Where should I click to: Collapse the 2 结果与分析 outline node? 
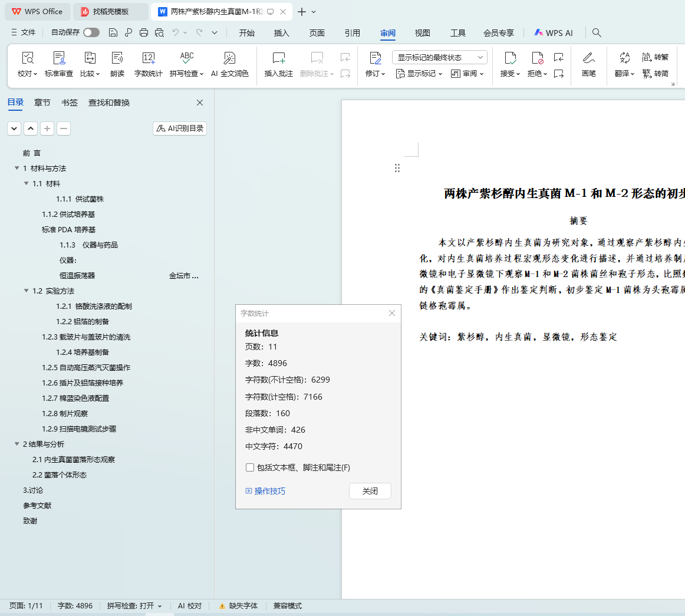point(17,444)
